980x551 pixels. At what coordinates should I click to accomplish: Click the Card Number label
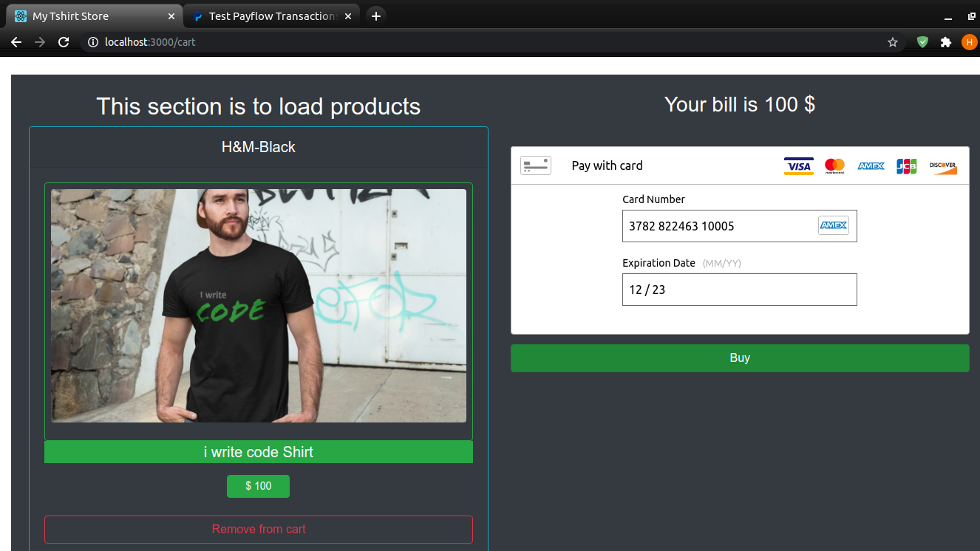(653, 199)
